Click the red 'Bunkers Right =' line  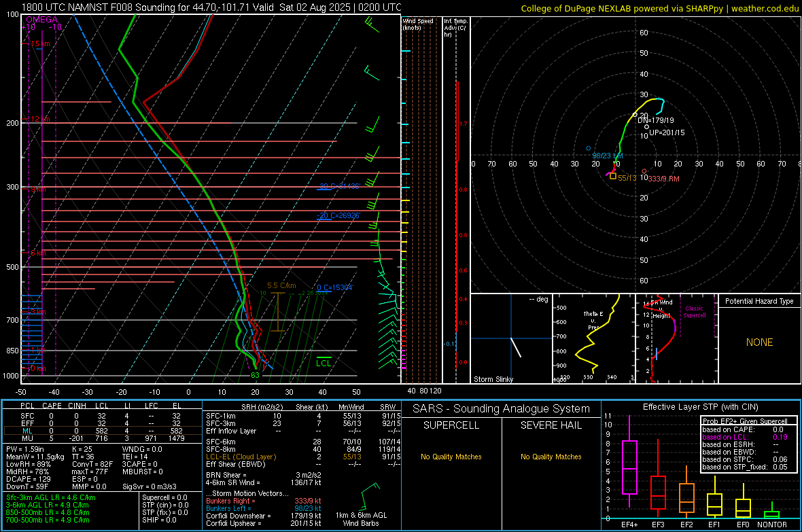(x=264, y=501)
